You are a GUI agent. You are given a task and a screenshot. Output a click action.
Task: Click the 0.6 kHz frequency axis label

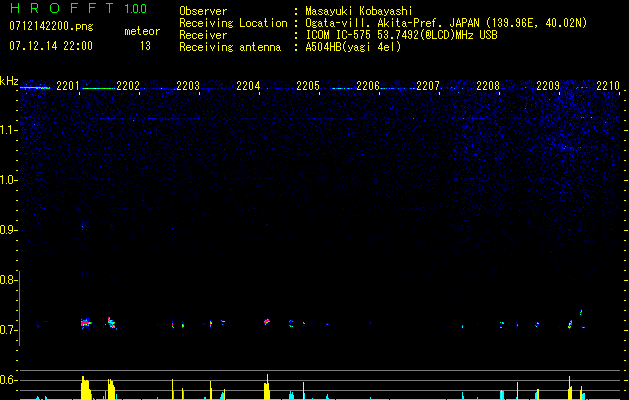click(x=9, y=380)
